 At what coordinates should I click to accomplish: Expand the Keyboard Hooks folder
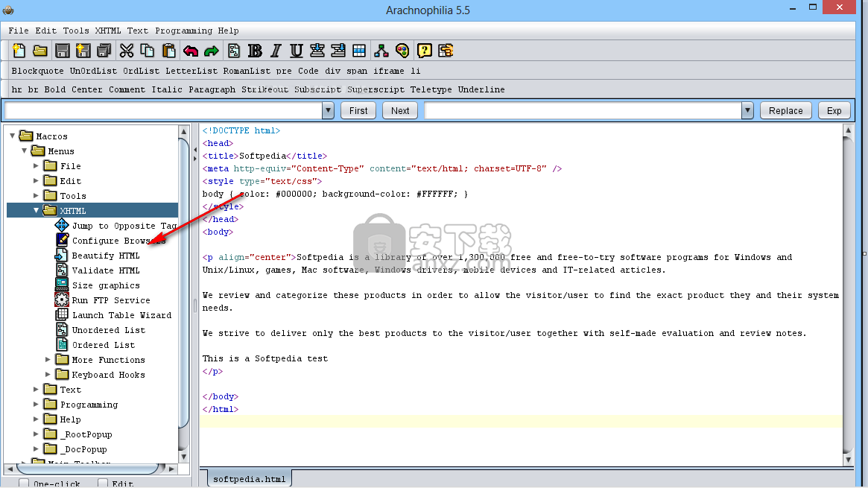48,375
